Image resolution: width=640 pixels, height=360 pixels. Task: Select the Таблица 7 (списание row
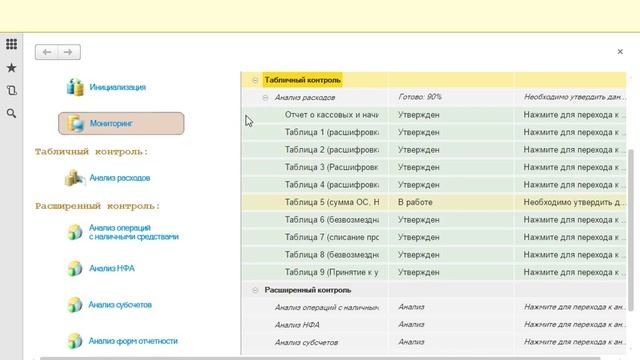(x=433, y=237)
